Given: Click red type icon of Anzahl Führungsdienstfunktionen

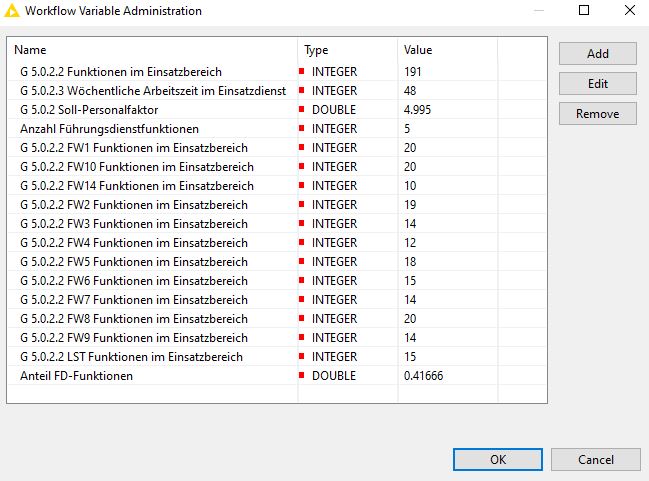Looking at the screenshot, I should coord(301,128).
